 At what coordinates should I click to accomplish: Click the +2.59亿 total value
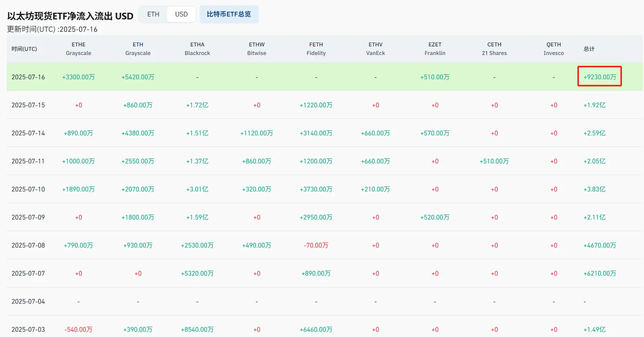tap(595, 133)
